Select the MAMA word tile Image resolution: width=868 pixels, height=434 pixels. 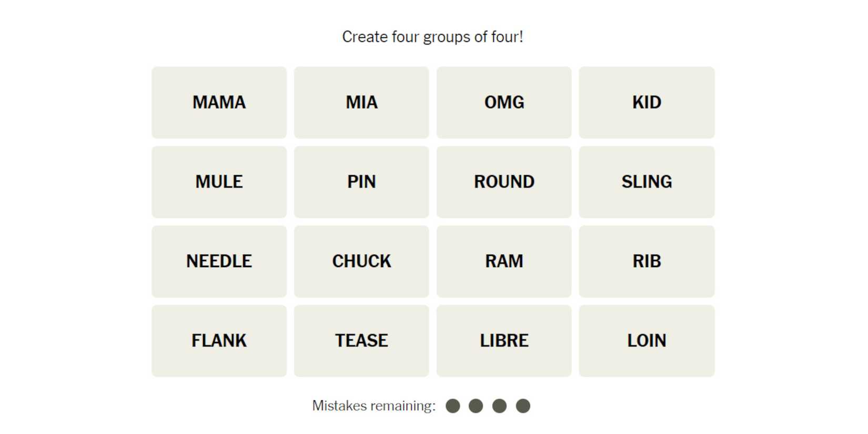click(x=219, y=103)
